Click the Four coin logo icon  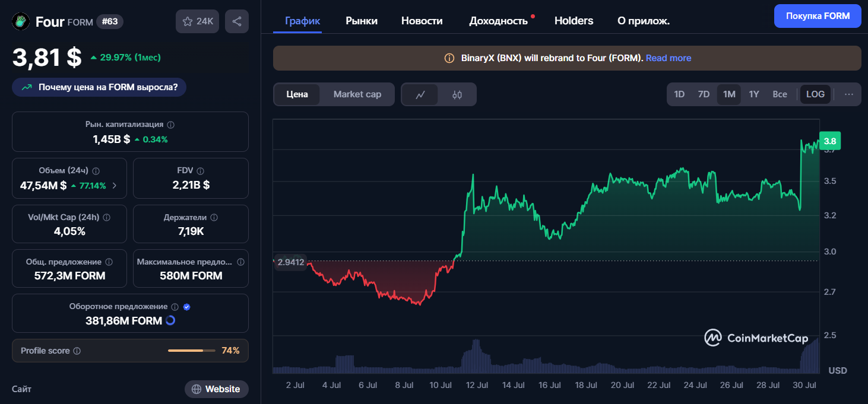tap(21, 22)
